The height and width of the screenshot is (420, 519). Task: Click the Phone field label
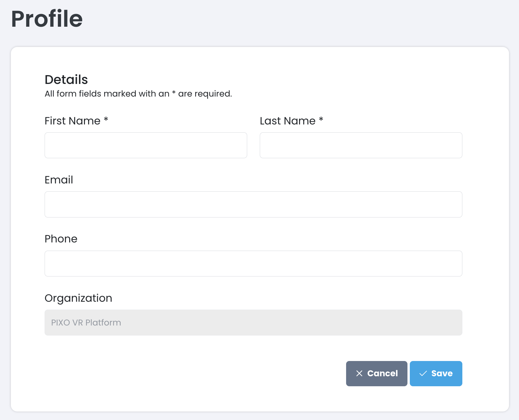tap(61, 239)
